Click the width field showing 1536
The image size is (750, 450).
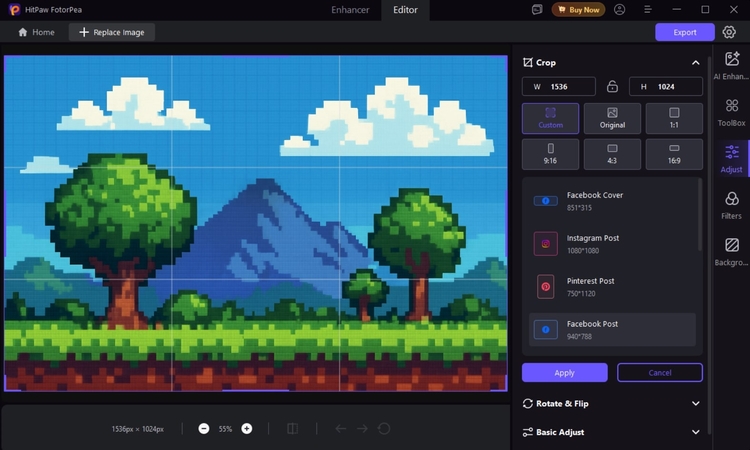(x=559, y=87)
